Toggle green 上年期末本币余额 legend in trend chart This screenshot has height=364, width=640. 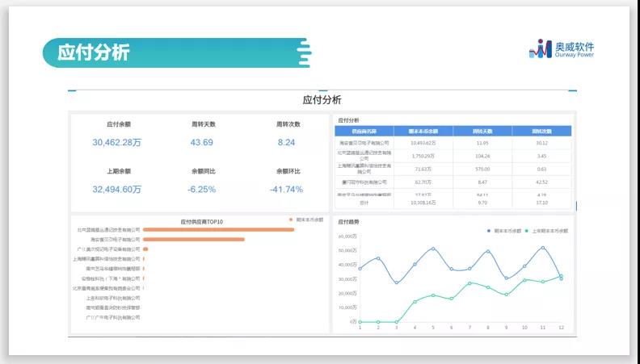[x=546, y=231]
